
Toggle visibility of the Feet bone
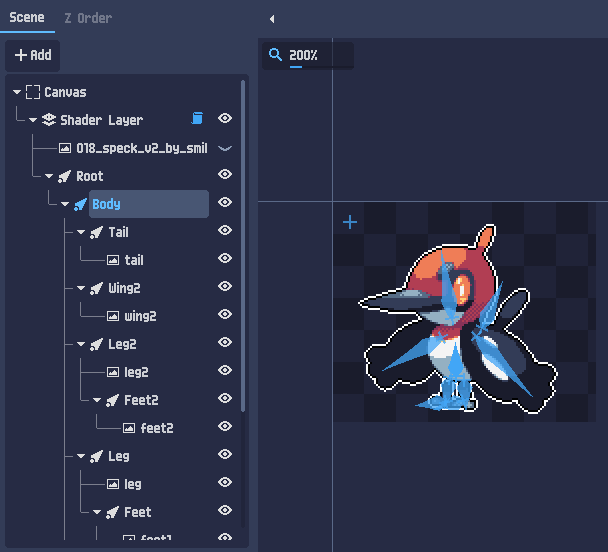point(225,510)
